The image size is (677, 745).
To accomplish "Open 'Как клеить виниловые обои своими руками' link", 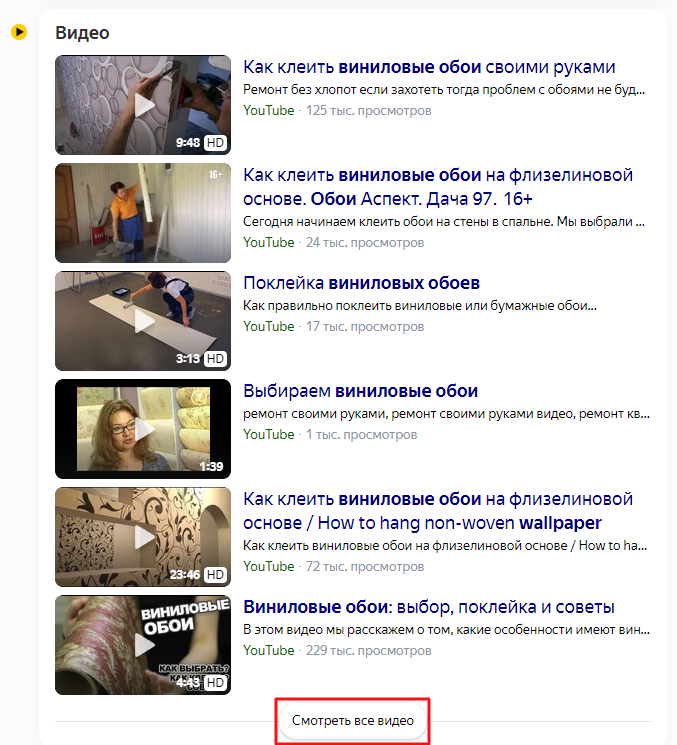I will (x=429, y=67).
